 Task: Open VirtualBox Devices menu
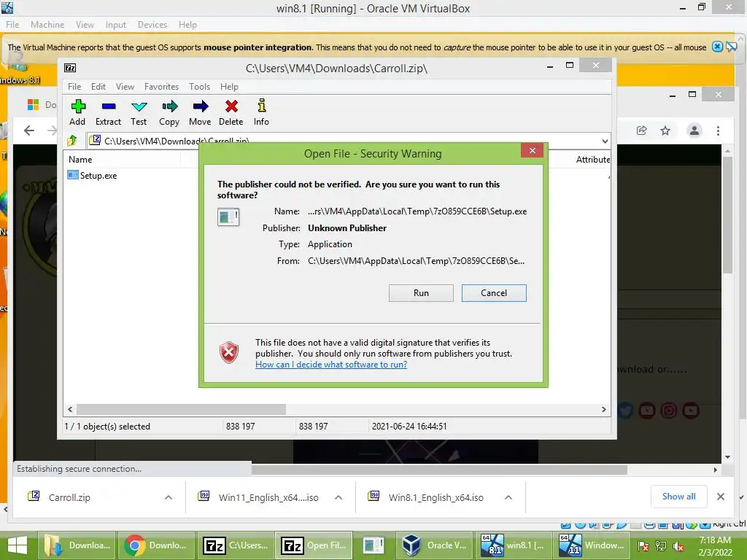coord(152,25)
